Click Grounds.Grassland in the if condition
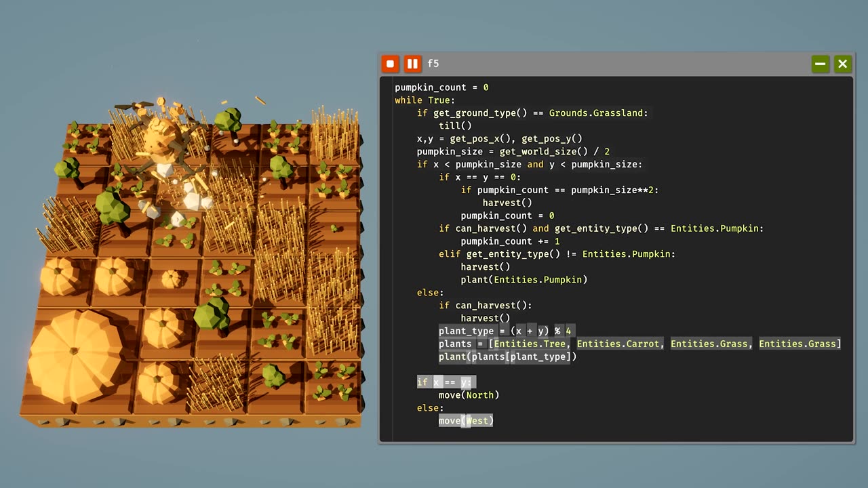This screenshot has width=868, height=488. point(598,113)
